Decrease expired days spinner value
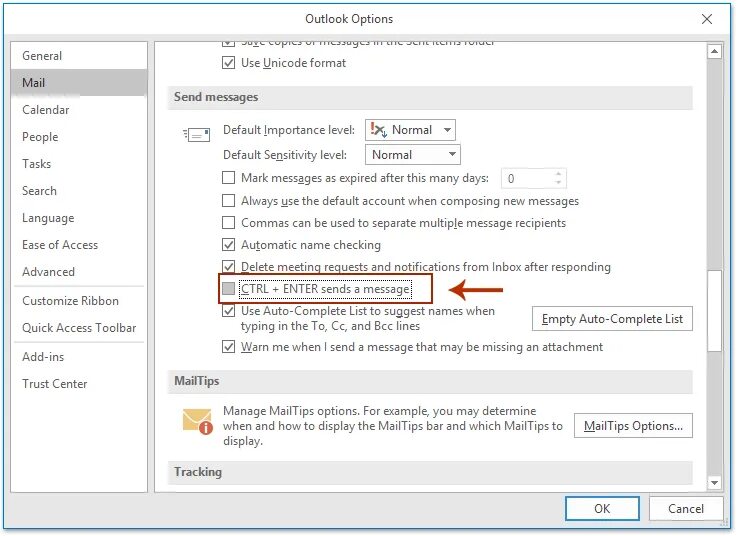The width and height of the screenshot is (738, 536). (558, 182)
